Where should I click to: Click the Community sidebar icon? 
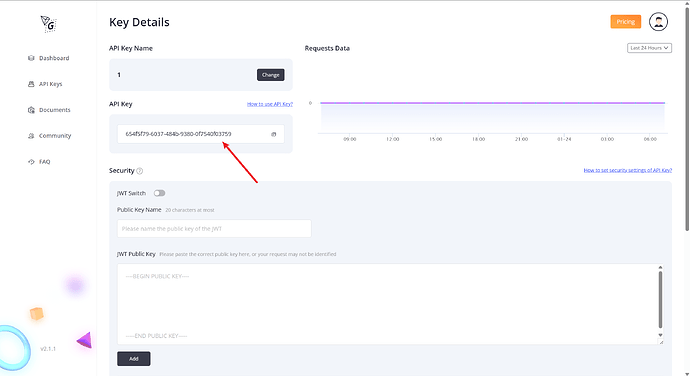[x=31, y=136]
